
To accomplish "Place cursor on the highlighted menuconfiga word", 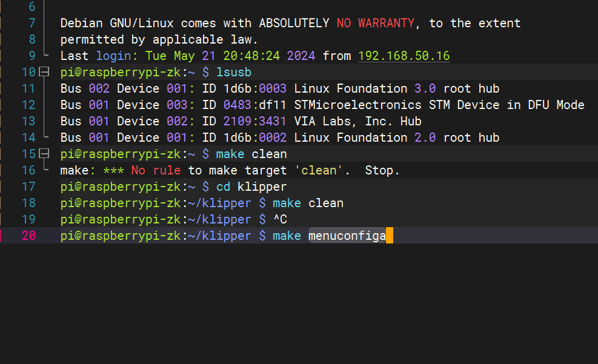I will 347,236.
